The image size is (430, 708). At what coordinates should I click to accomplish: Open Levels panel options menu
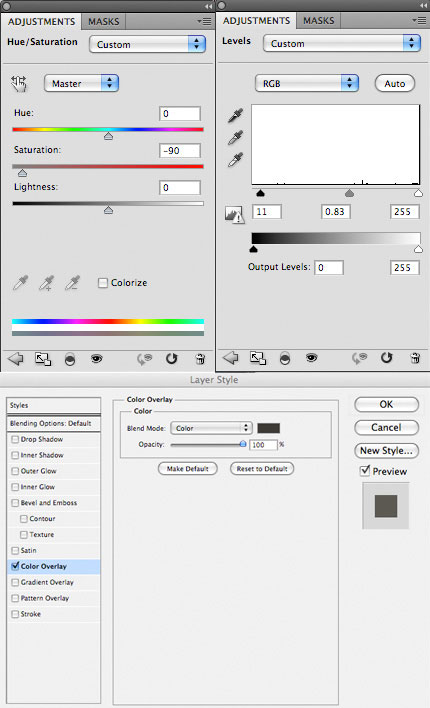(419, 20)
